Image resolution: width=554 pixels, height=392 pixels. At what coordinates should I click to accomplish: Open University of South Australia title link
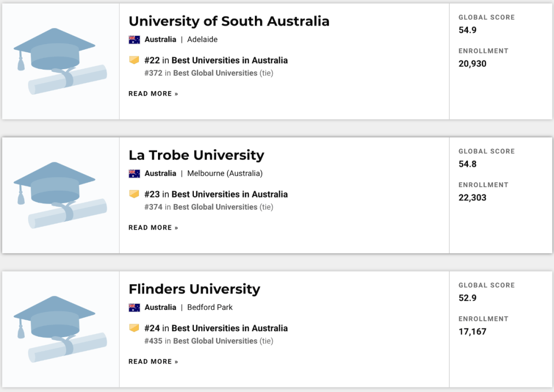click(x=229, y=21)
